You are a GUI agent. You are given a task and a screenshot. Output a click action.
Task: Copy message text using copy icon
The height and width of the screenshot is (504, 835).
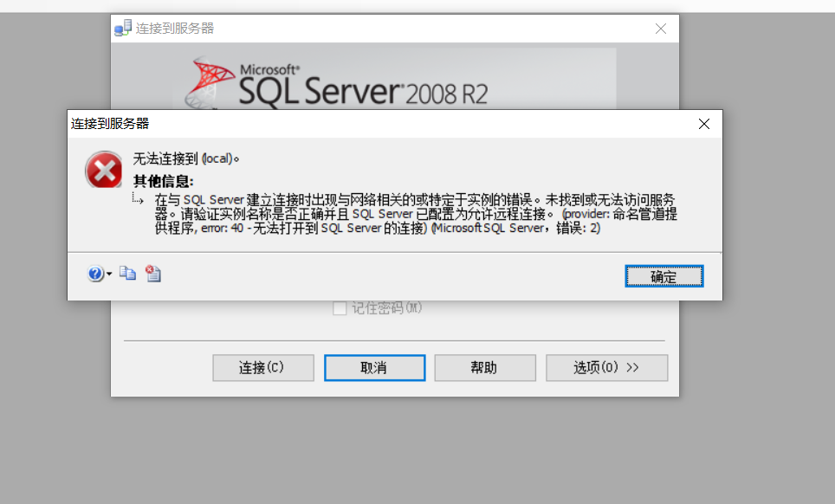tap(128, 273)
